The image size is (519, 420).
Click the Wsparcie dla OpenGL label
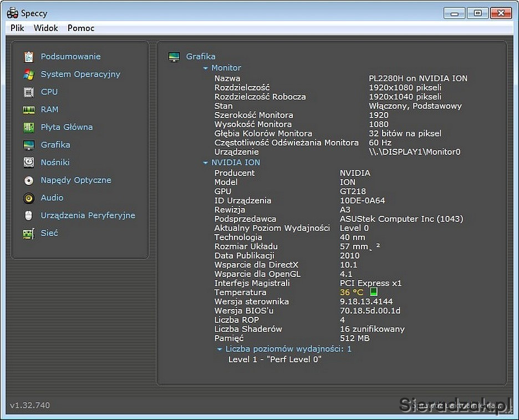pos(257,274)
